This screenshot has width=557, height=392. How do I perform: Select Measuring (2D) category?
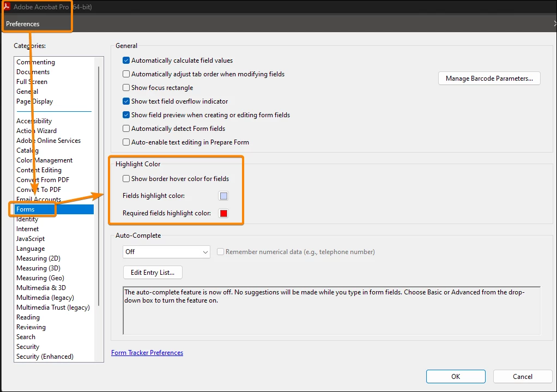coord(38,258)
